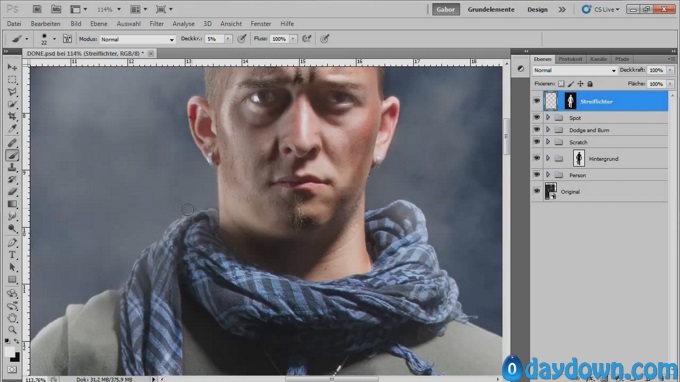Switch to Design workspace

(x=537, y=10)
